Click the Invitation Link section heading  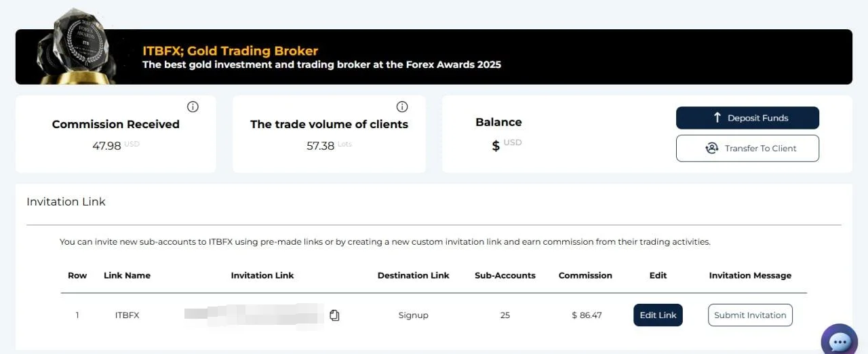(x=66, y=201)
